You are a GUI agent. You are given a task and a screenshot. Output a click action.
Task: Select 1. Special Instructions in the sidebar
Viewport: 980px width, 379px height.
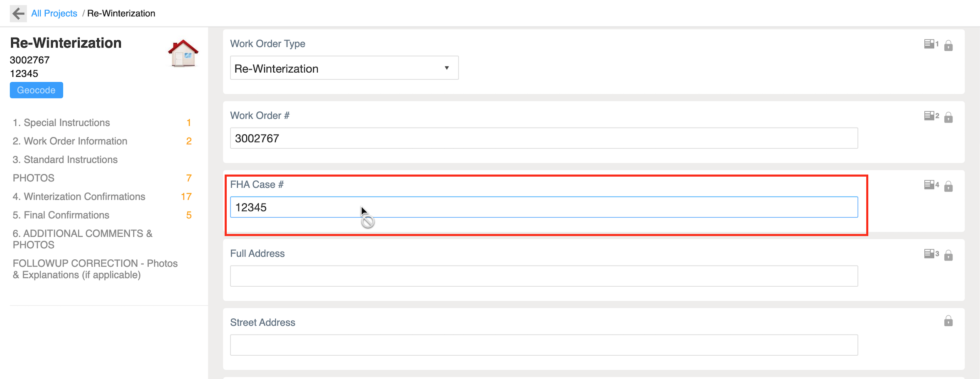coord(61,122)
